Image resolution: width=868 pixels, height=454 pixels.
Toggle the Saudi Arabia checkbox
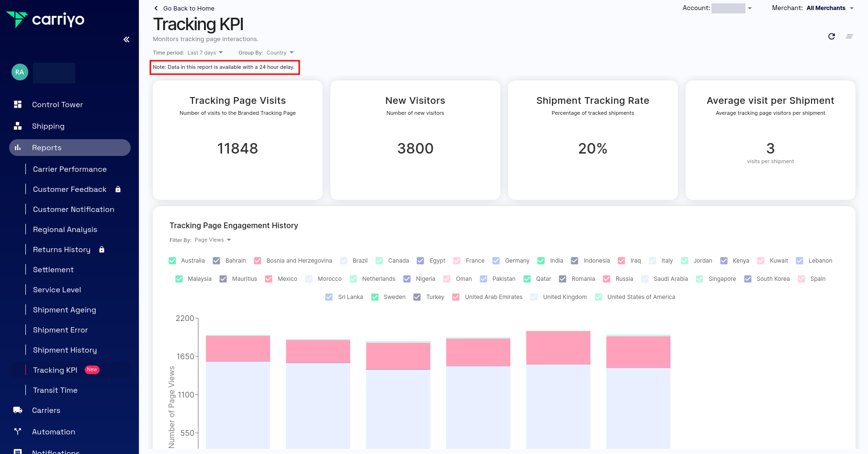click(645, 279)
